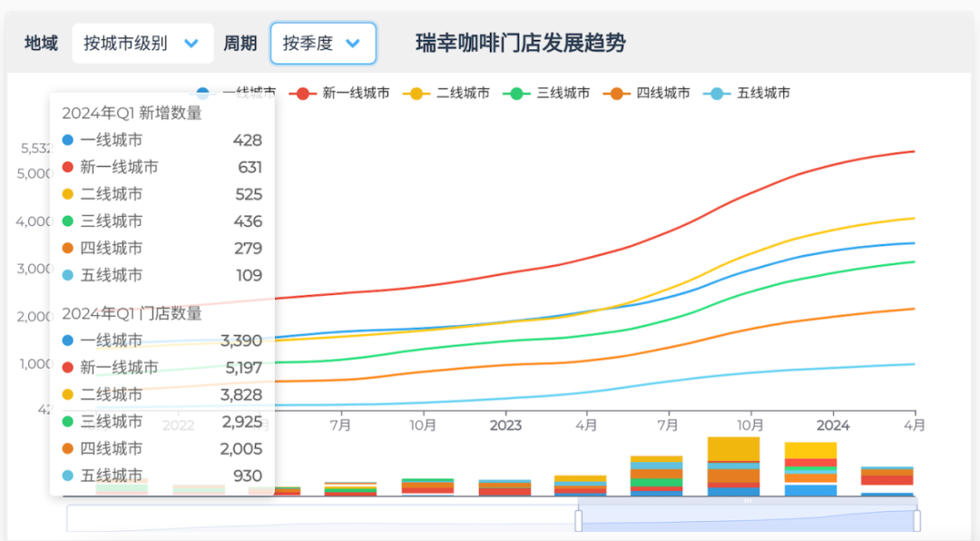The height and width of the screenshot is (541, 980).
Task: Click the left handle of range slider
Action: pyautogui.click(x=578, y=520)
